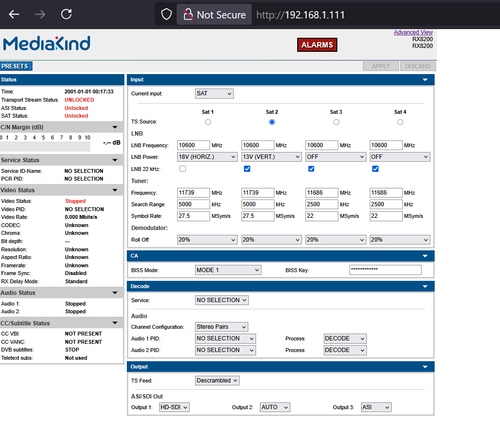
Task: Disable LNB 22 kHz for Sat 4
Action: tap(375, 169)
